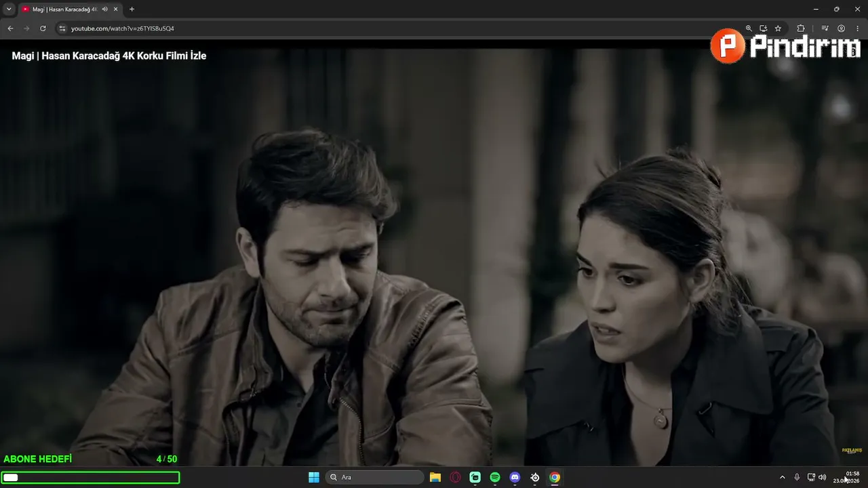The height and width of the screenshot is (488, 868).
Task: Select the Magi Hasan Karacadağ browser tab
Action: coord(68,9)
